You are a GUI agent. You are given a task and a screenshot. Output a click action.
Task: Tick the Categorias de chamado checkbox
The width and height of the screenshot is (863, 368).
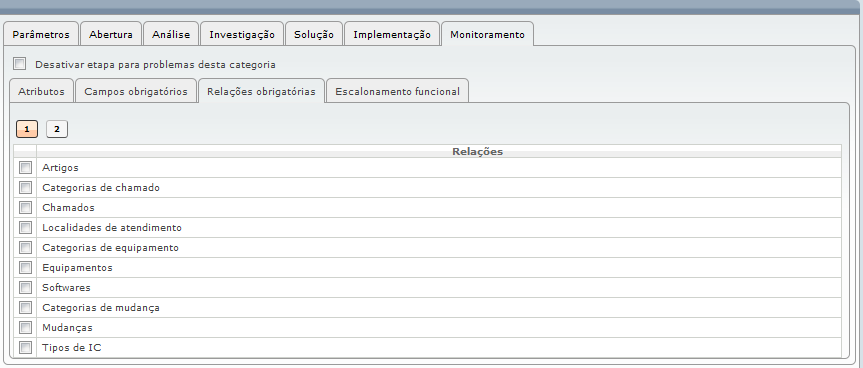(25, 187)
